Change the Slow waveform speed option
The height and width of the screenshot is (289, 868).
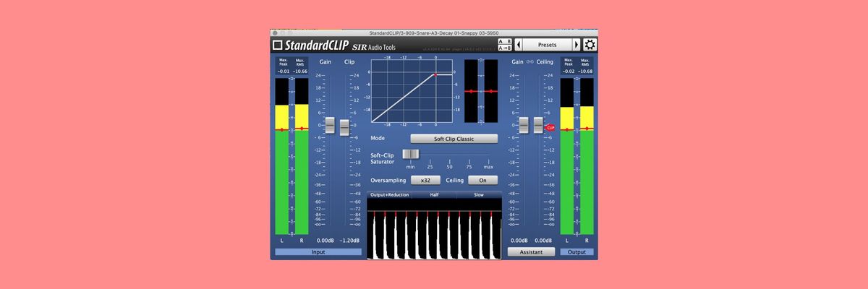(479, 194)
